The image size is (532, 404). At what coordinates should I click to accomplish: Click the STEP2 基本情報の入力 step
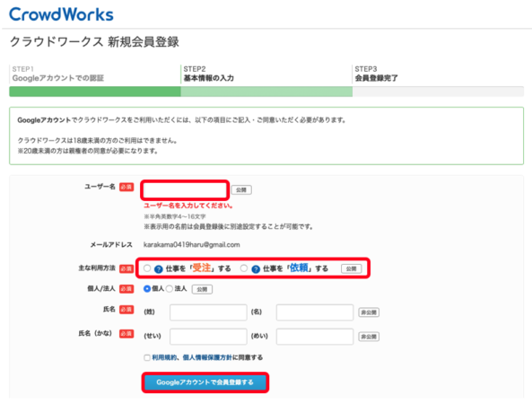tap(209, 74)
